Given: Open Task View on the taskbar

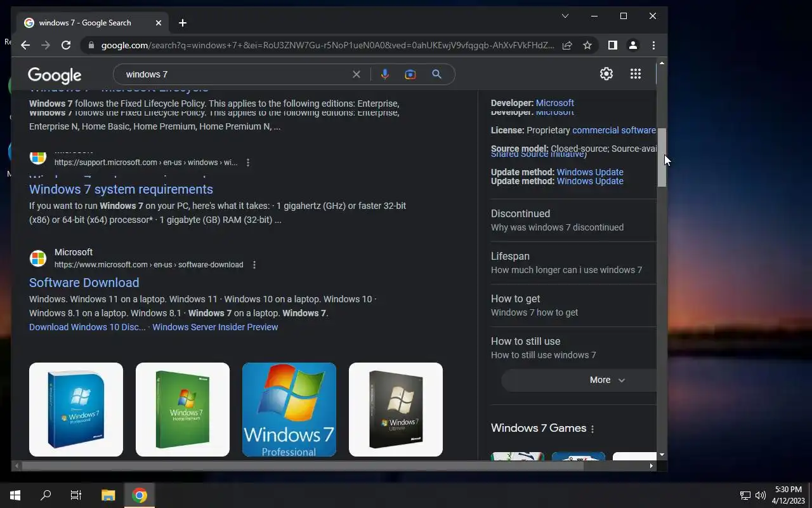Looking at the screenshot, I should [x=76, y=495].
